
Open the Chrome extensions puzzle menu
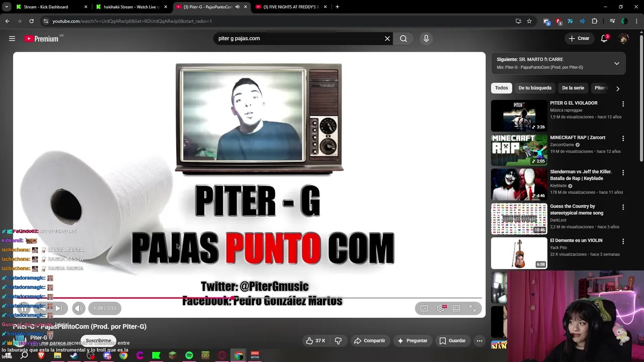595,21
